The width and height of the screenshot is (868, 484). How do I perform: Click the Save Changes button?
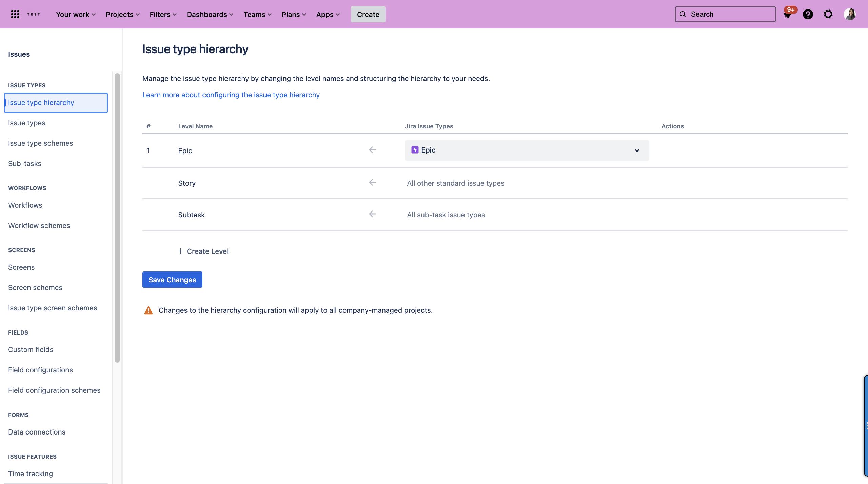click(x=172, y=279)
